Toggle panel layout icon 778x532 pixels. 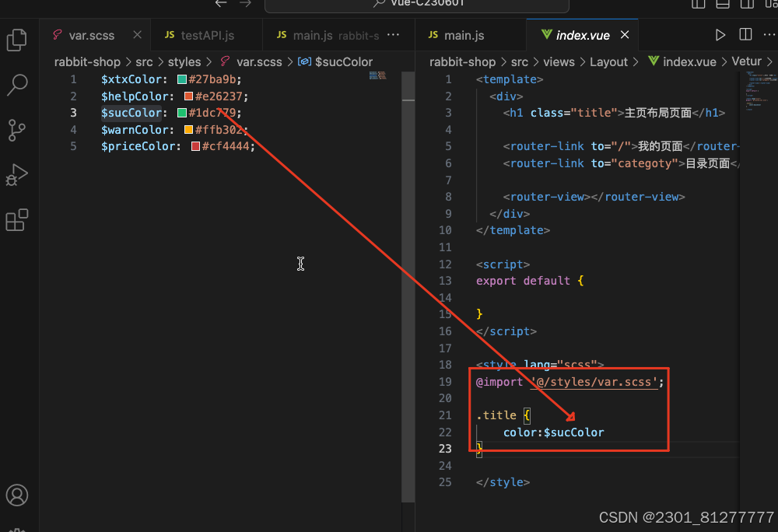pyautogui.click(x=723, y=4)
